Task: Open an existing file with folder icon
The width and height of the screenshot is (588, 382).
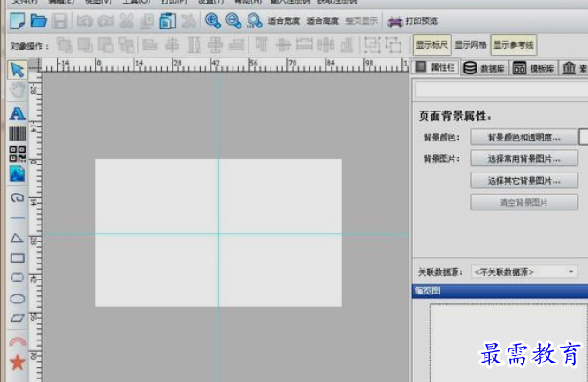Action: click(38, 20)
